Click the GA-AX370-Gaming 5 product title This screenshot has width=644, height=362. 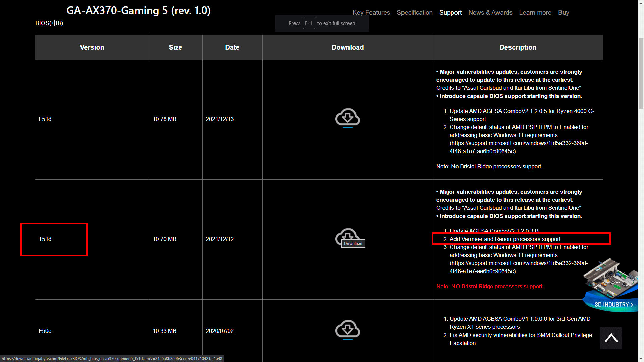tap(138, 10)
